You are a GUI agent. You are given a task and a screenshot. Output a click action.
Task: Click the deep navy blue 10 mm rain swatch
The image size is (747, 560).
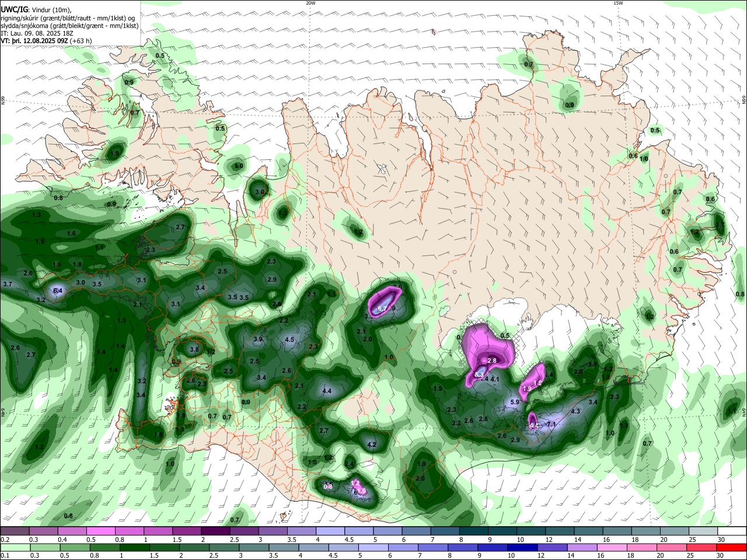click(522, 548)
